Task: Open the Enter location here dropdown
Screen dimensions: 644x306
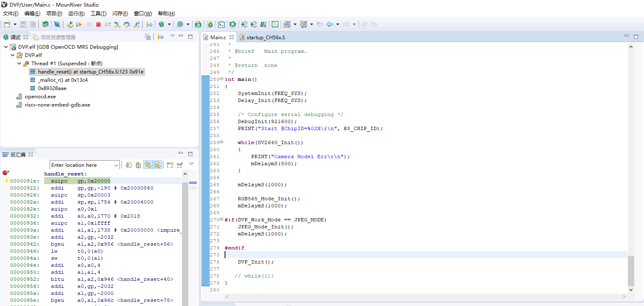Action: 115,165
